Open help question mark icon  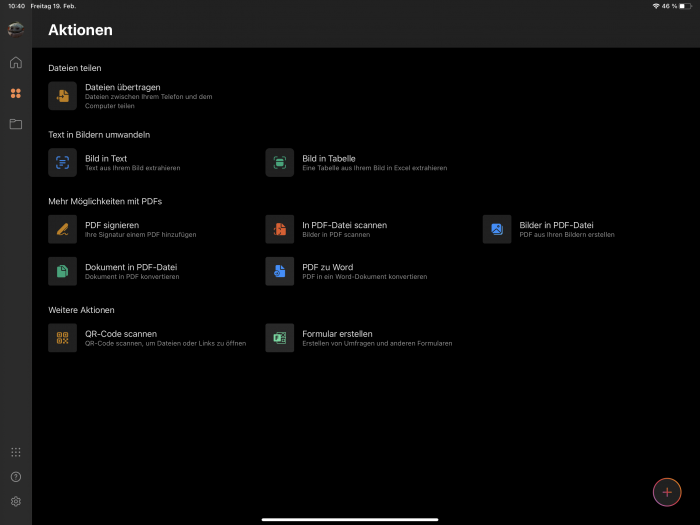16,477
